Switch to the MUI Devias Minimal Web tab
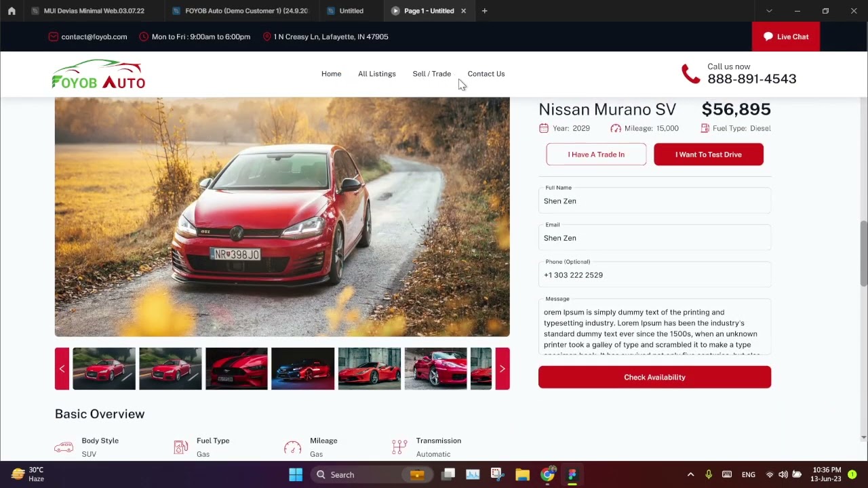This screenshot has width=868, height=488. coord(87,11)
